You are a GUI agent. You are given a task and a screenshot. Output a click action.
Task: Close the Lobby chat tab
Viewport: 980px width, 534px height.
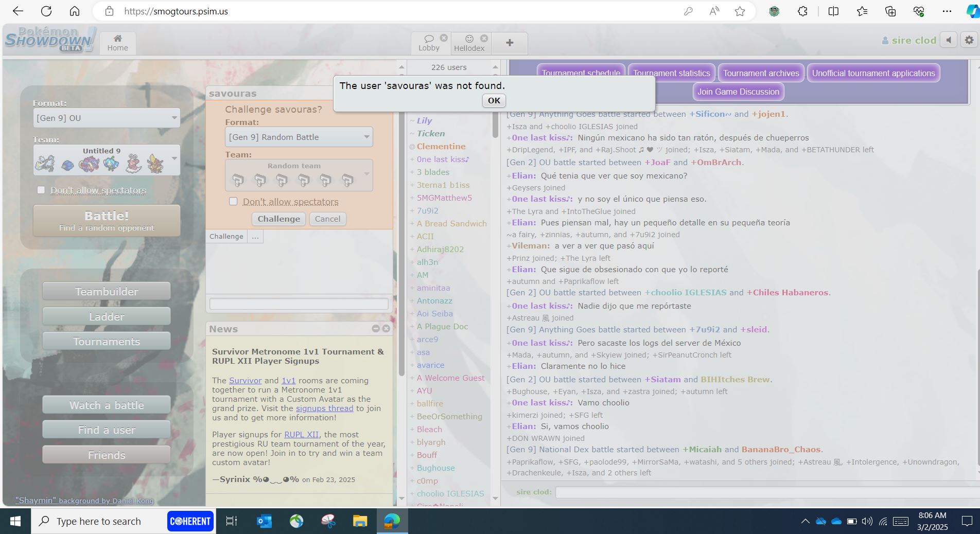[444, 38]
